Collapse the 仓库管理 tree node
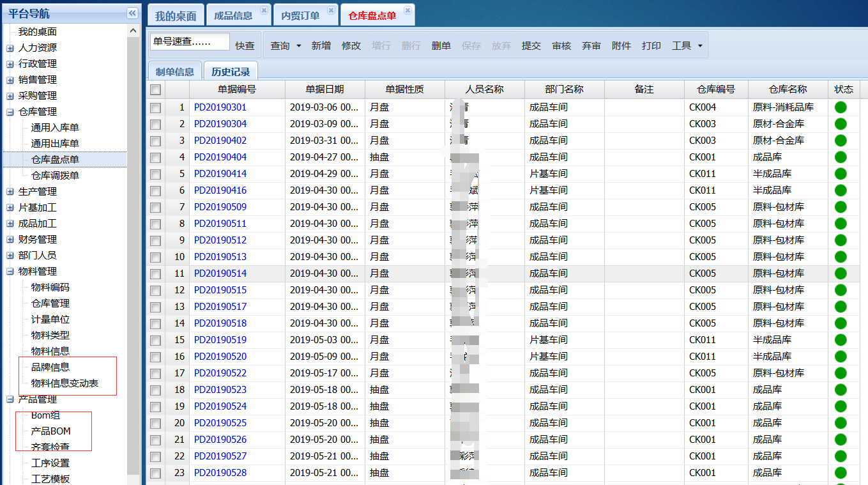 [x=10, y=112]
